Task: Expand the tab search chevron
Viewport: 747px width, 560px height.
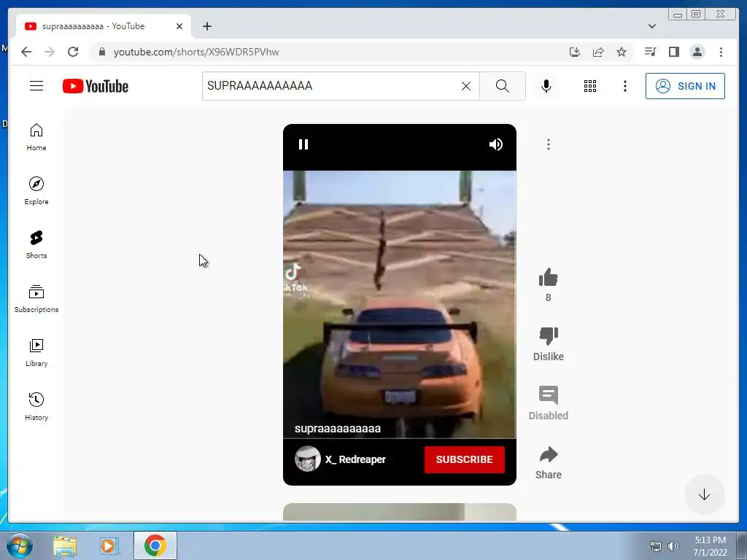Action: (651, 26)
